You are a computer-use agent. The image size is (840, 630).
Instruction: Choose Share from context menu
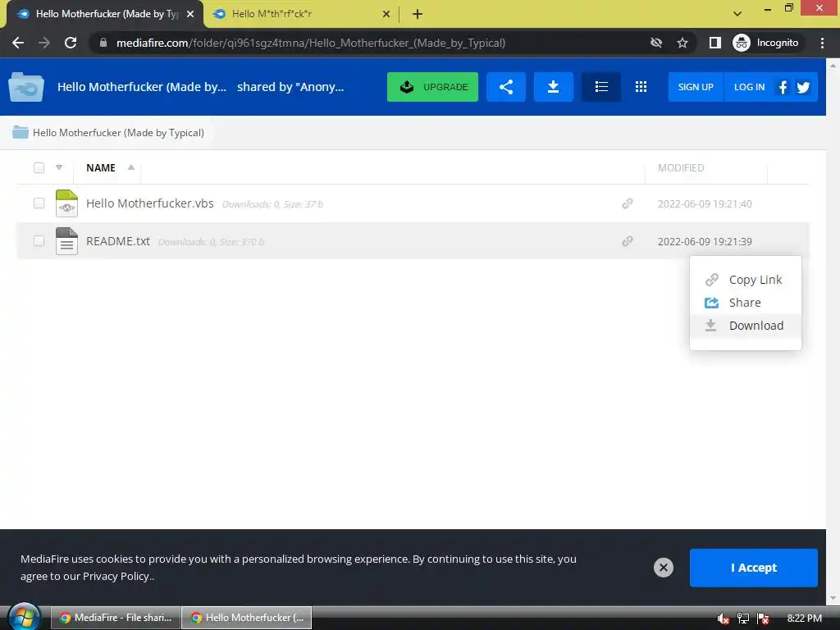click(745, 303)
